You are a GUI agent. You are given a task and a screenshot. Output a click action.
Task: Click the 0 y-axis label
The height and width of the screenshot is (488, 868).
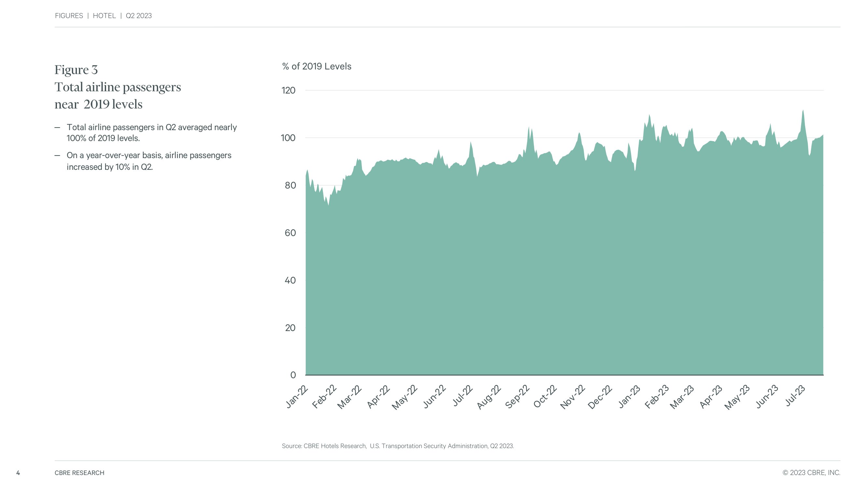click(293, 375)
